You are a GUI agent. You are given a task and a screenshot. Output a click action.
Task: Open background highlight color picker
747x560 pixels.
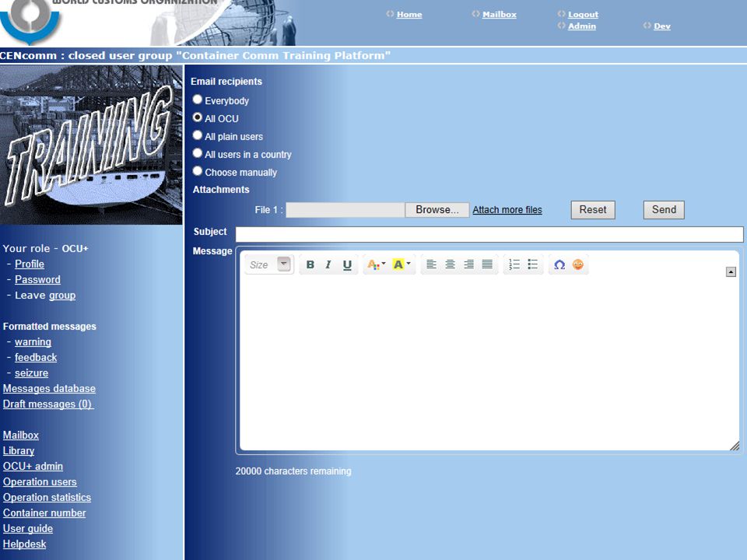pos(402,264)
